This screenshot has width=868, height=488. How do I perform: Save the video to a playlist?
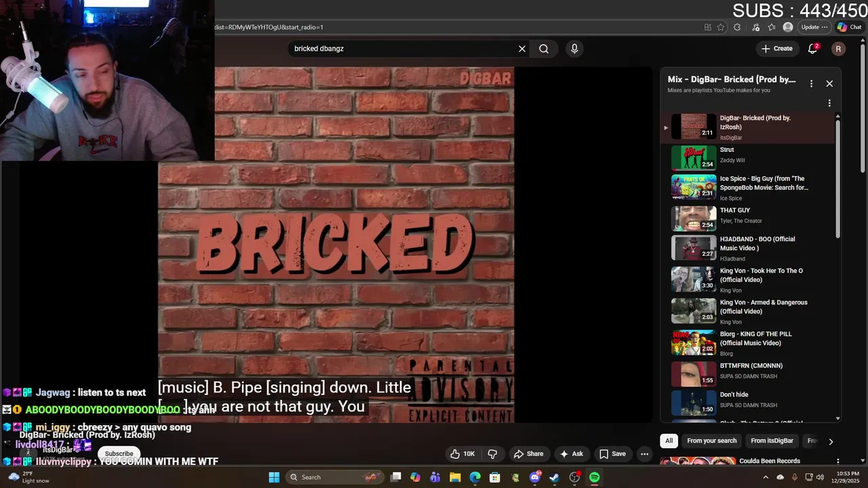pos(612,453)
